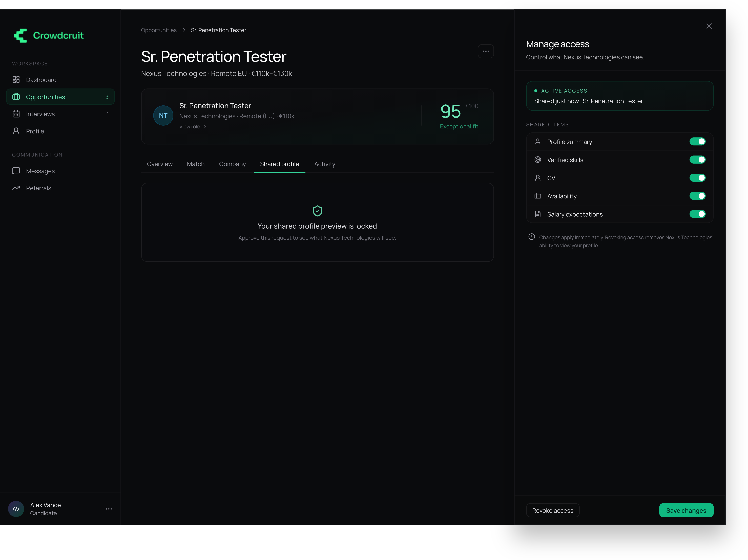
Task: Click the Profile person icon in sidebar
Action: pos(16,131)
